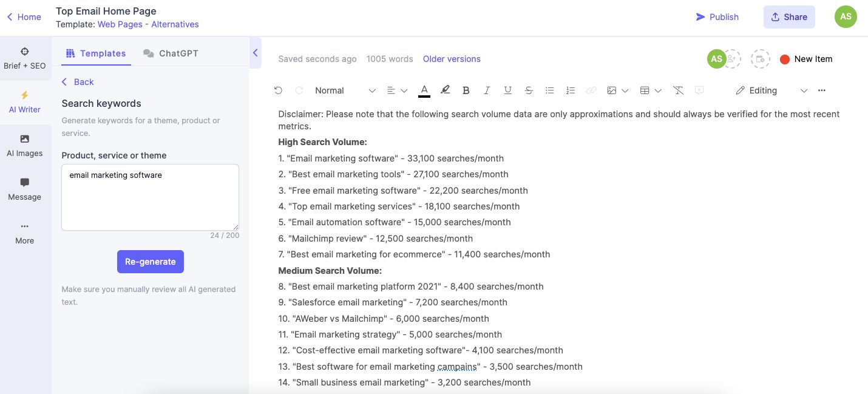Insert a bulleted list

pos(550,90)
